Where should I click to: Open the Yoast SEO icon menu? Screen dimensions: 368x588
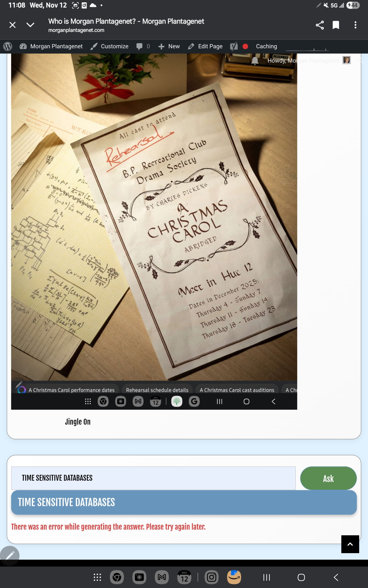[x=234, y=46]
